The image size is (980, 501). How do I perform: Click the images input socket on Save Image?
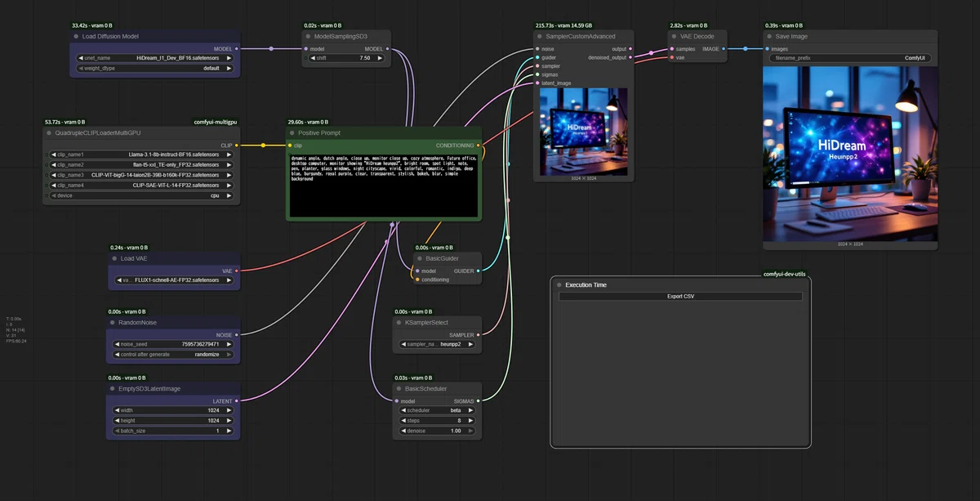(x=767, y=49)
